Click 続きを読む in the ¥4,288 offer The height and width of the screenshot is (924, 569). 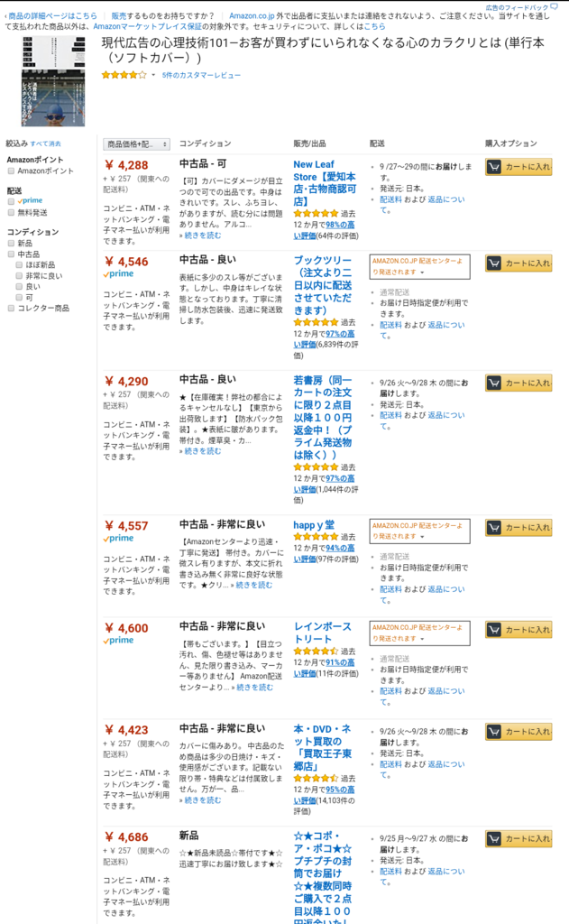pos(203,236)
